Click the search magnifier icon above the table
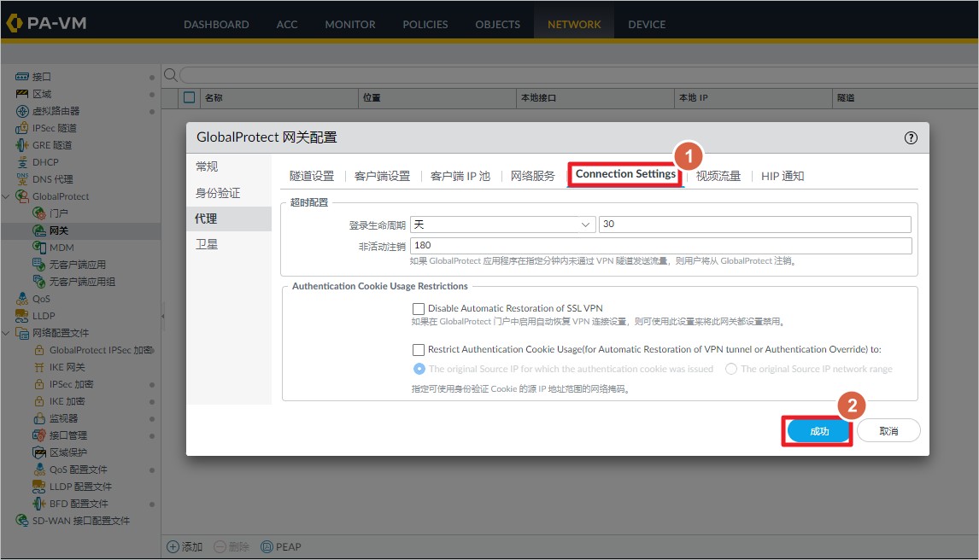The height and width of the screenshot is (560, 979). point(170,75)
